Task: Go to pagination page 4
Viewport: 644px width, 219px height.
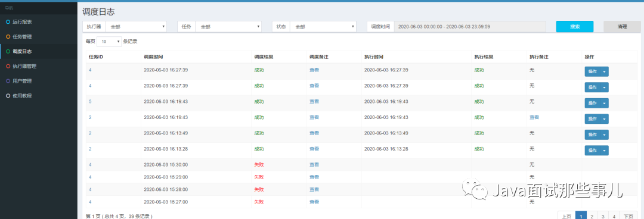Action: [614, 216]
